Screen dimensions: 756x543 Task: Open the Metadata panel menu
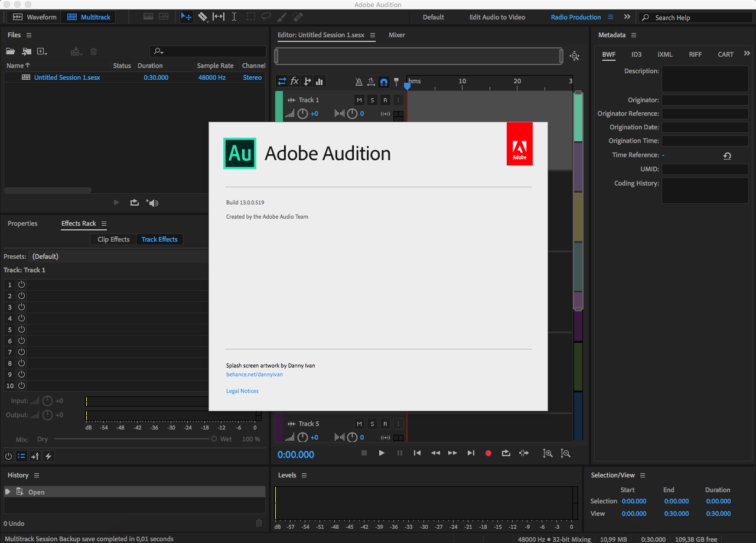click(634, 35)
